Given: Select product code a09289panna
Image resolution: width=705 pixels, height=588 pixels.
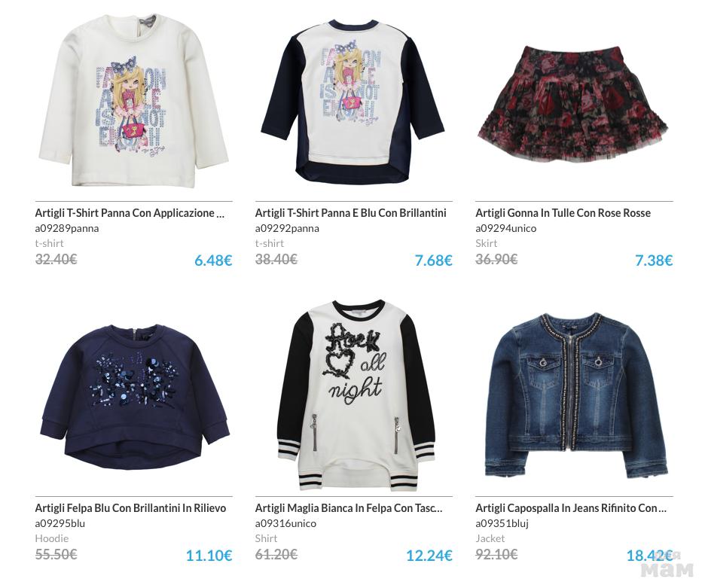Looking at the screenshot, I should point(67,228).
